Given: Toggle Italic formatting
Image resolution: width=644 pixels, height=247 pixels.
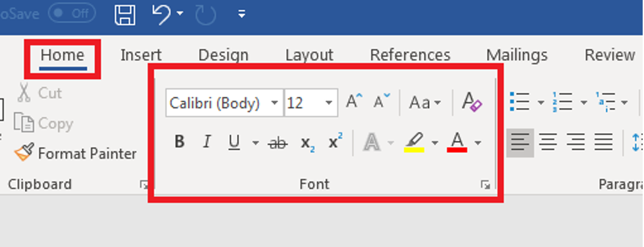Looking at the screenshot, I should [206, 142].
